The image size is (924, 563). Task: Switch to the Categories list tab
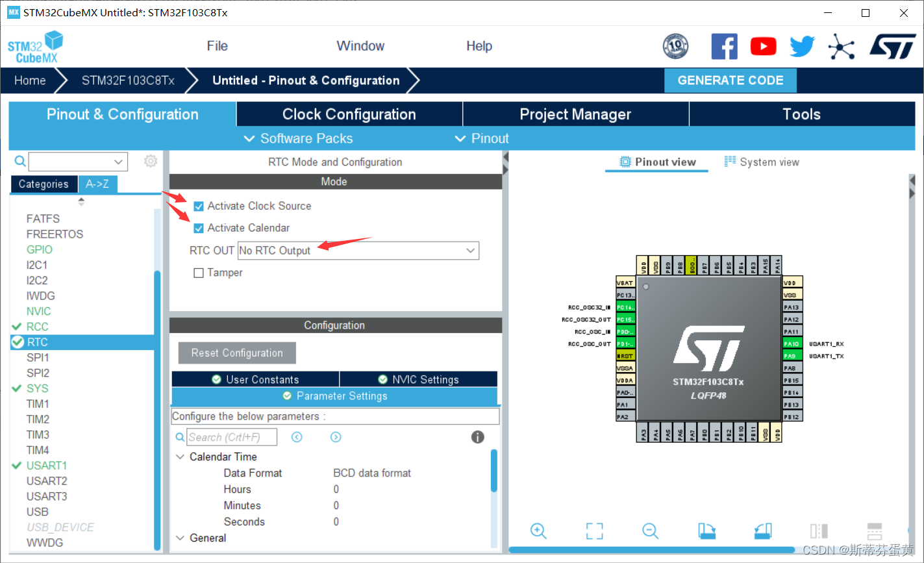[x=44, y=184]
